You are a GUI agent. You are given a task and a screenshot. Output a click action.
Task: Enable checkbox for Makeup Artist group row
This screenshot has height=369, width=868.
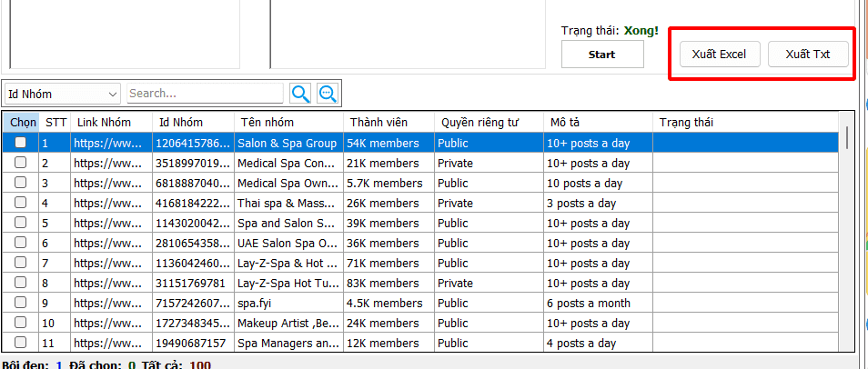coord(20,323)
